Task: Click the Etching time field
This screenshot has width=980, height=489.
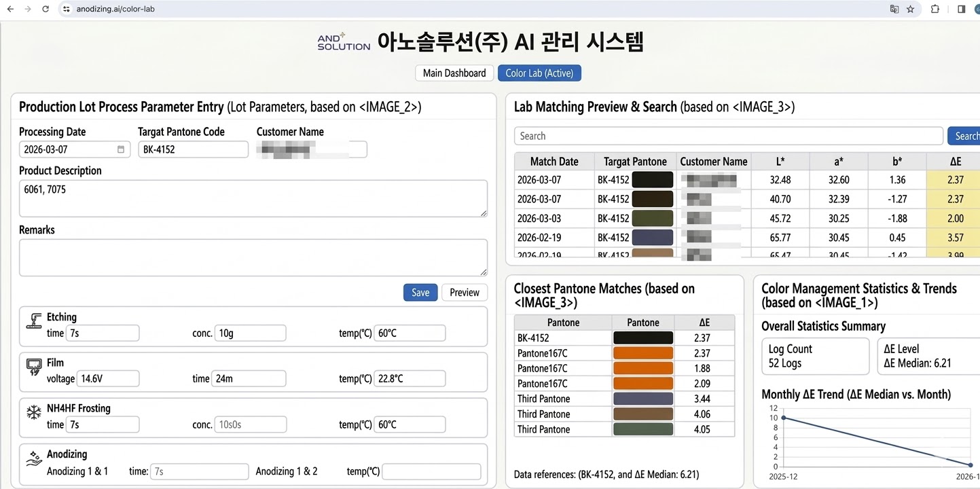Action: point(103,333)
